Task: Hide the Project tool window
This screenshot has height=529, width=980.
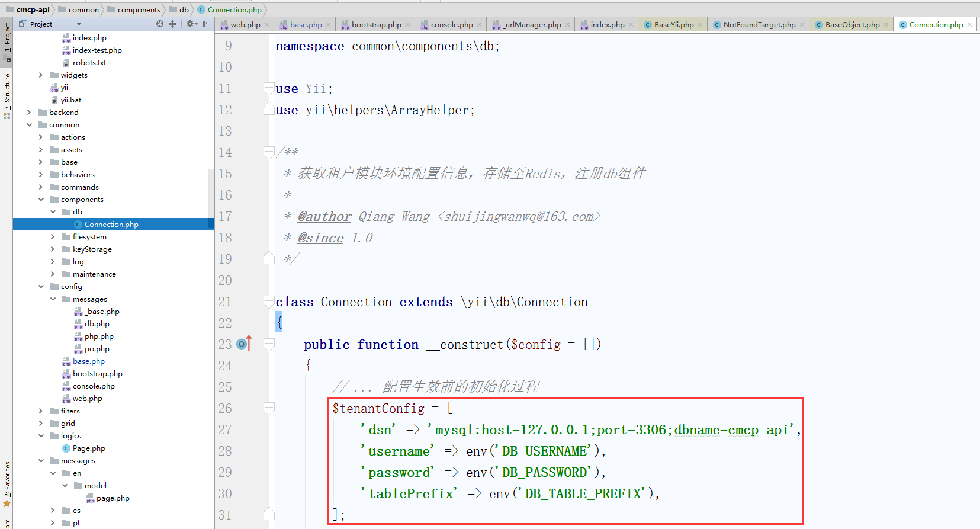Action: [x=205, y=24]
